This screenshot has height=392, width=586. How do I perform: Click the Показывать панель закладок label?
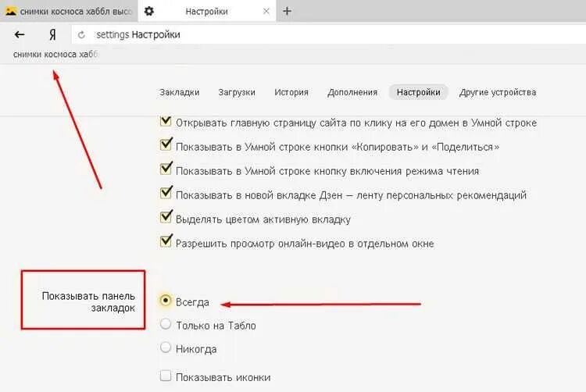coord(88,301)
